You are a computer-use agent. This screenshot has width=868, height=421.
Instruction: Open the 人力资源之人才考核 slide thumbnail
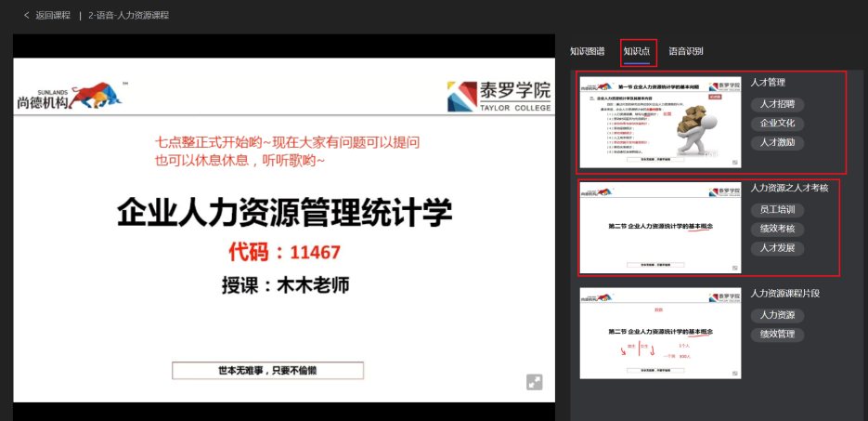660,228
